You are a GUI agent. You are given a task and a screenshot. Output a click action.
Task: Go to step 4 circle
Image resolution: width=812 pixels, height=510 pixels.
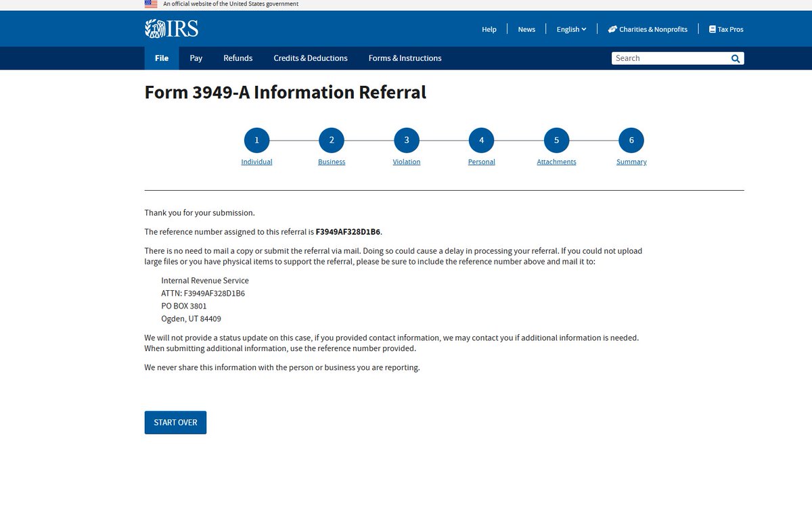(482, 140)
